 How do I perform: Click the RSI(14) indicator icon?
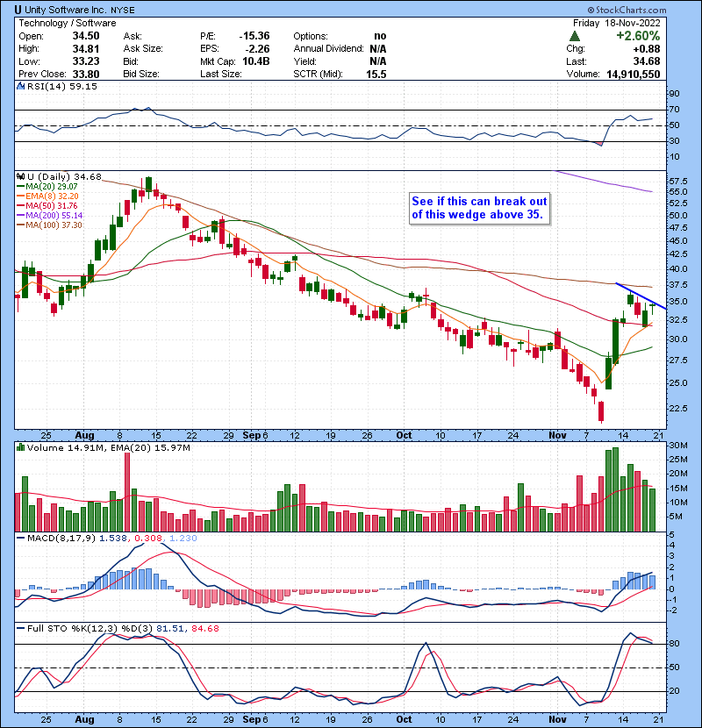click(20, 86)
